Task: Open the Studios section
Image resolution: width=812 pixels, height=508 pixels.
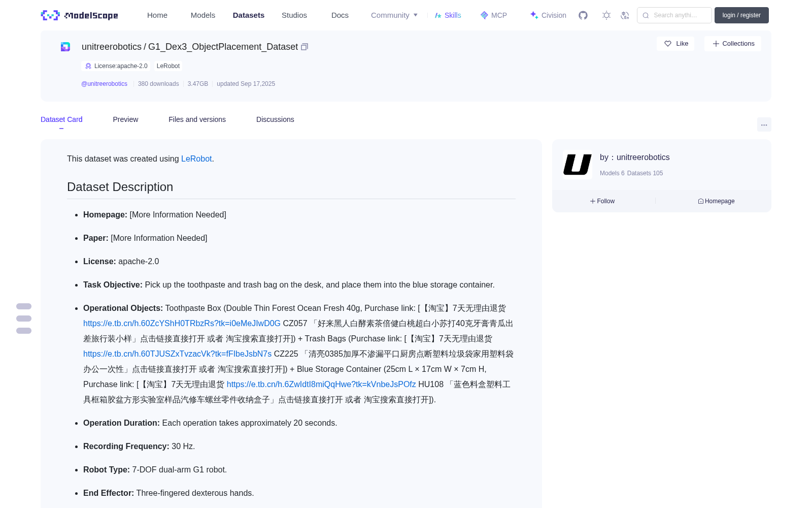Action: pos(294,15)
